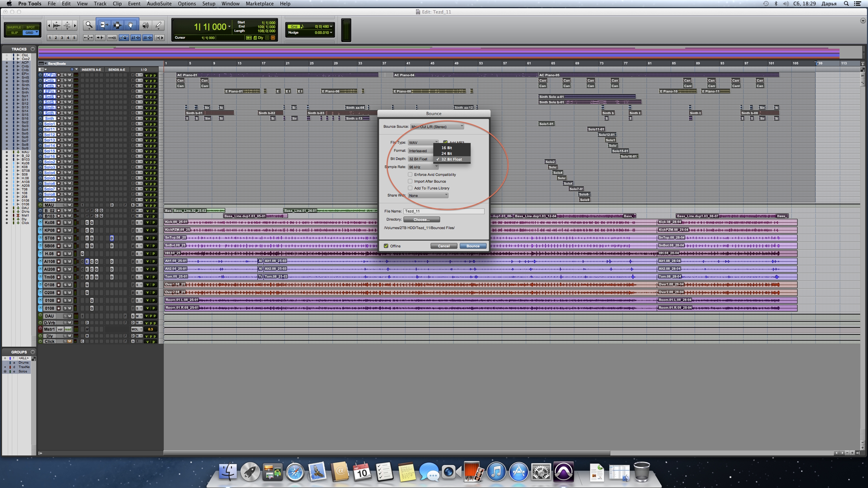This screenshot has height=488, width=868.
Task: Open iTunes from the Dock
Action: coord(496,472)
